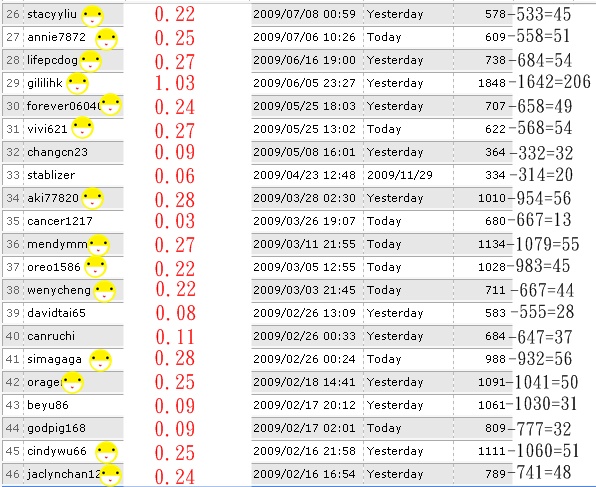Select username oreo1586
596x487 pixels.
tap(54, 267)
